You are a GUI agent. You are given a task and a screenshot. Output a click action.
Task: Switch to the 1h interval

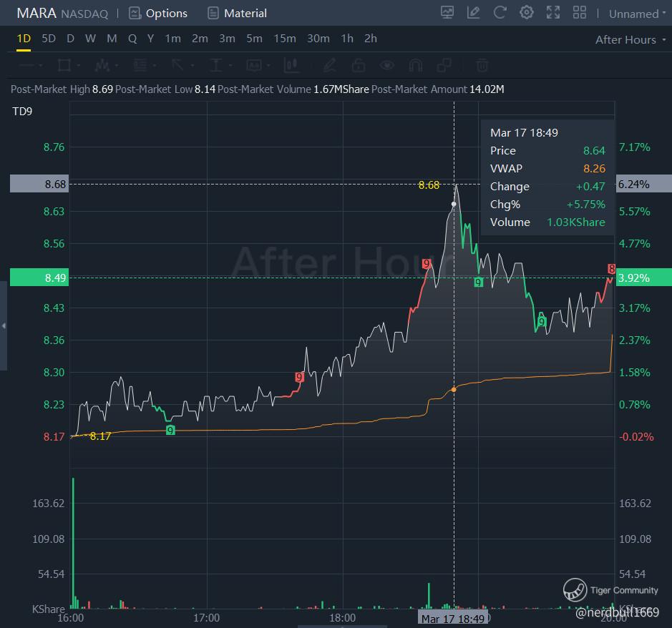[346, 39]
